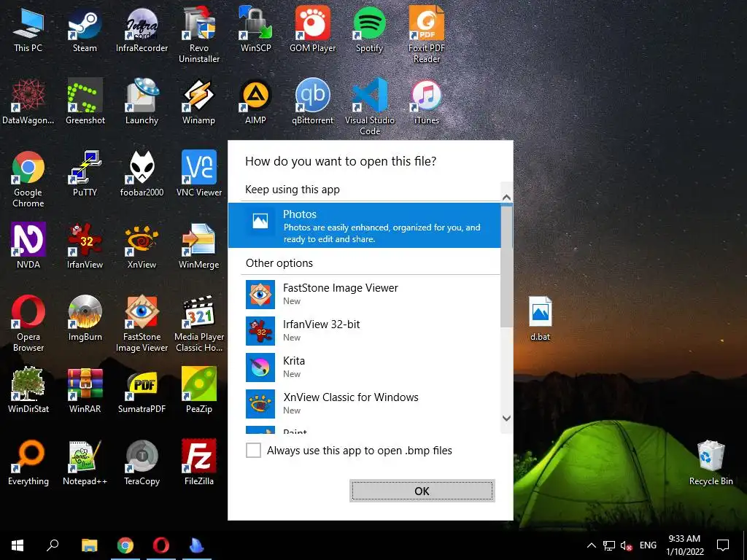Show hidden system tray icons
The width and height of the screenshot is (747, 560).
(591, 545)
